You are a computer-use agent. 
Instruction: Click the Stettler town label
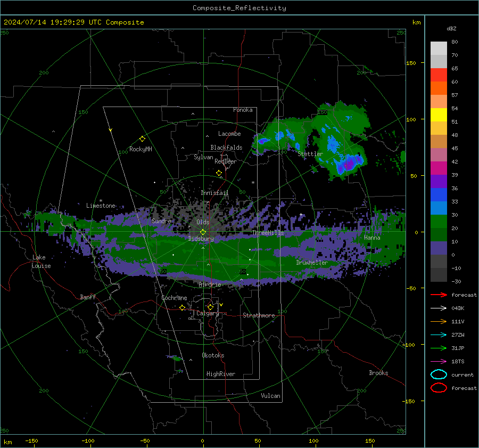310,154
